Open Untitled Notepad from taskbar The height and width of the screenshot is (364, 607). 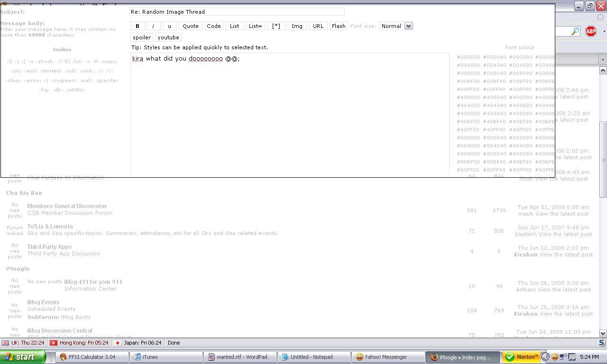pyautogui.click(x=313, y=357)
